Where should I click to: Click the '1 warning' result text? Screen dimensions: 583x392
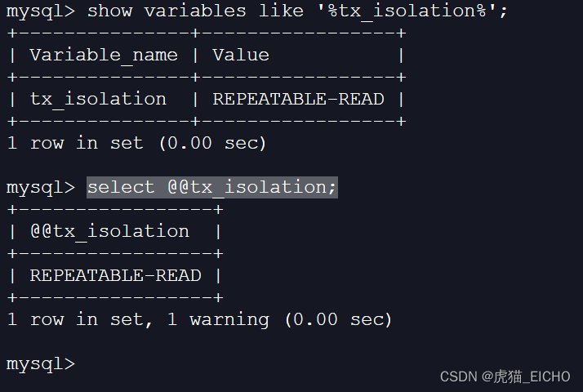point(218,320)
